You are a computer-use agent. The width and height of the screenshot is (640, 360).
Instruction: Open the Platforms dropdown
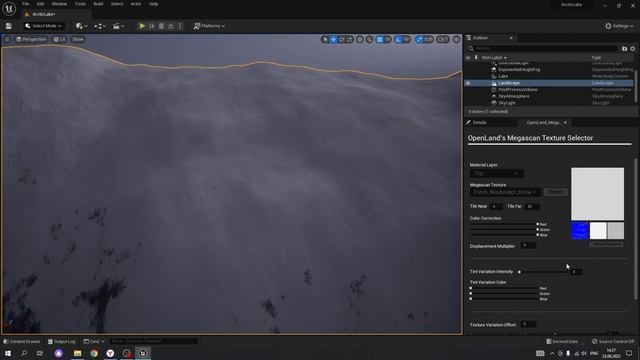209,26
